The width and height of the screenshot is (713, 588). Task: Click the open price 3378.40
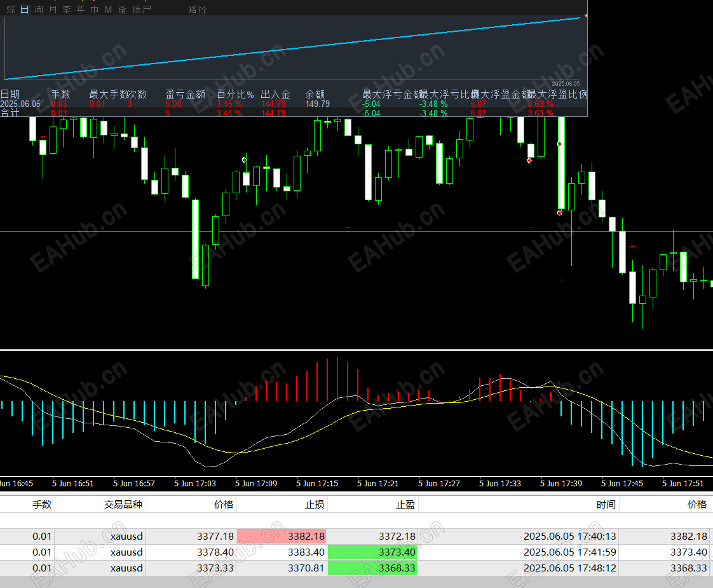coord(215,552)
